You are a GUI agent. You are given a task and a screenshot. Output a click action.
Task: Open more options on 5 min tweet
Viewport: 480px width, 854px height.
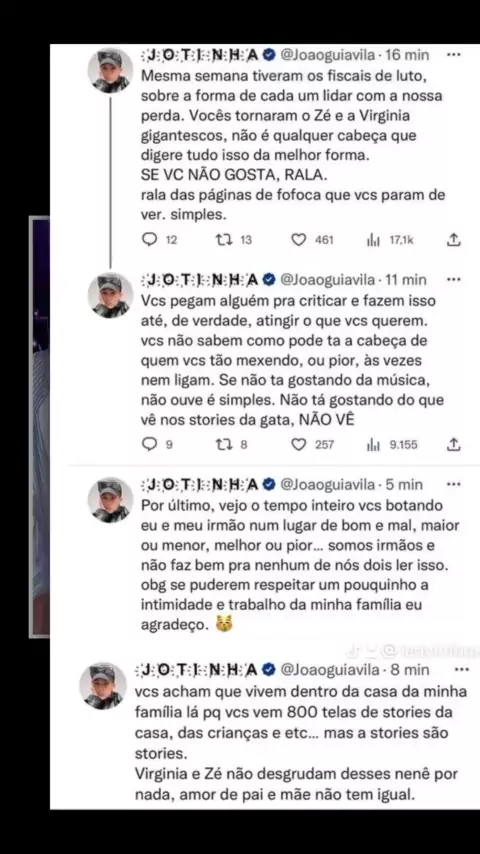pos(454,484)
